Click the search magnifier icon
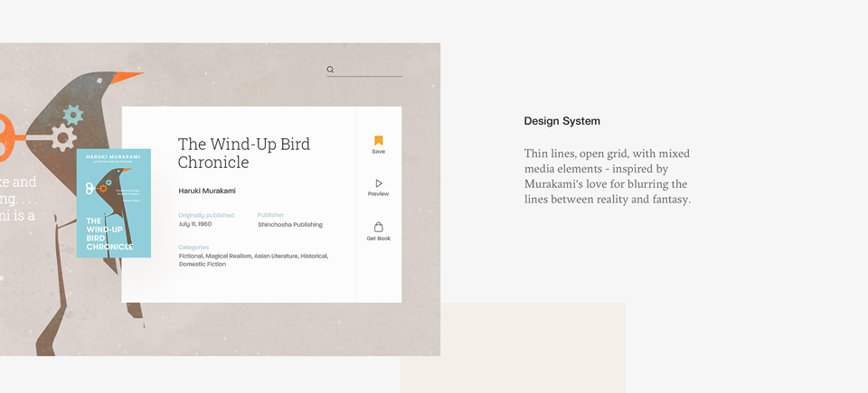 pos(331,70)
